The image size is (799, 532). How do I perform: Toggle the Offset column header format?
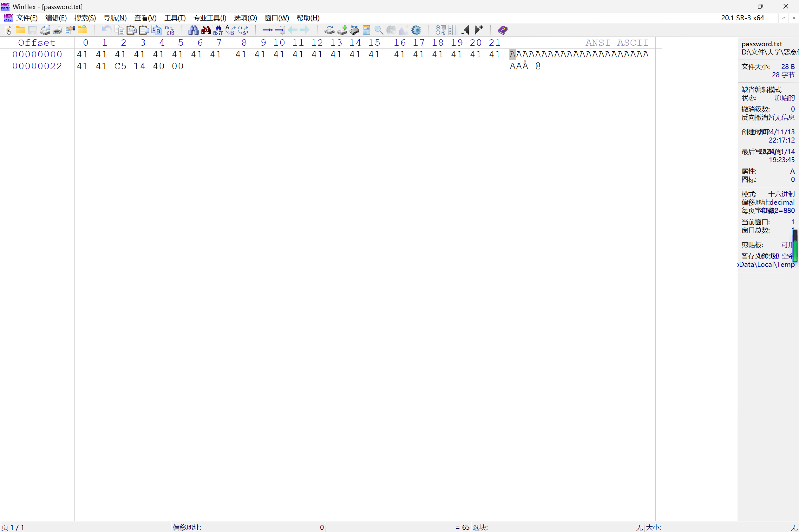click(x=37, y=43)
